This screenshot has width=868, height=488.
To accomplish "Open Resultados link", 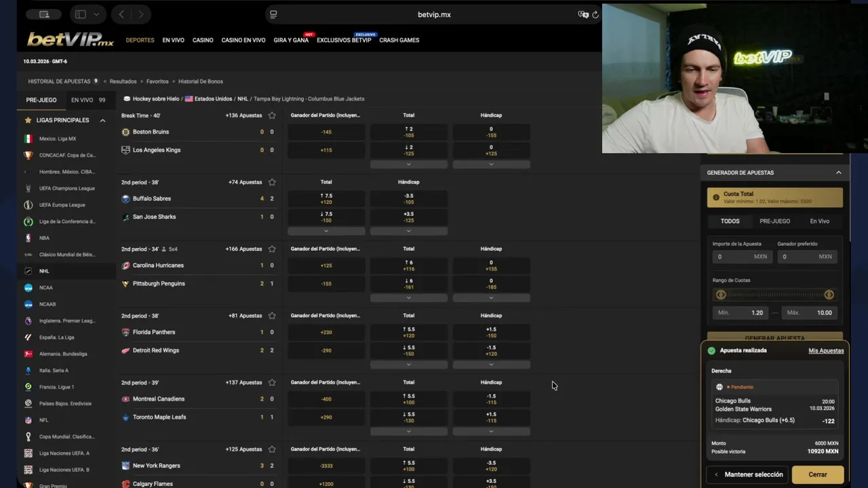I will (123, 81).
